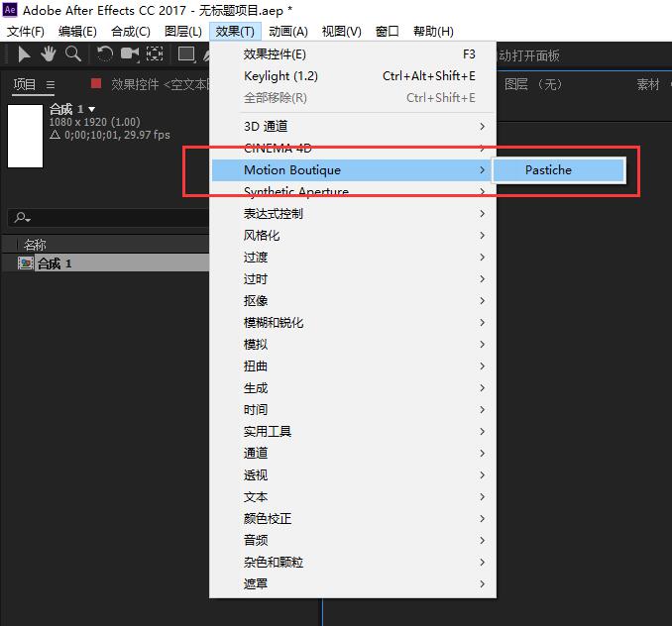Expand the 杂色和颗粒 submenu
672x626 pixels.
[353, 563]
